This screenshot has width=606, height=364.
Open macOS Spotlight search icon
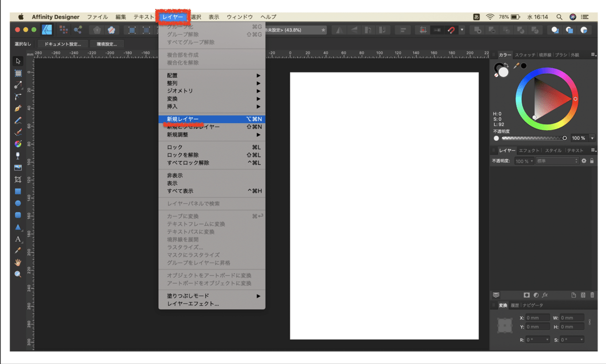[x=559, y=17]
